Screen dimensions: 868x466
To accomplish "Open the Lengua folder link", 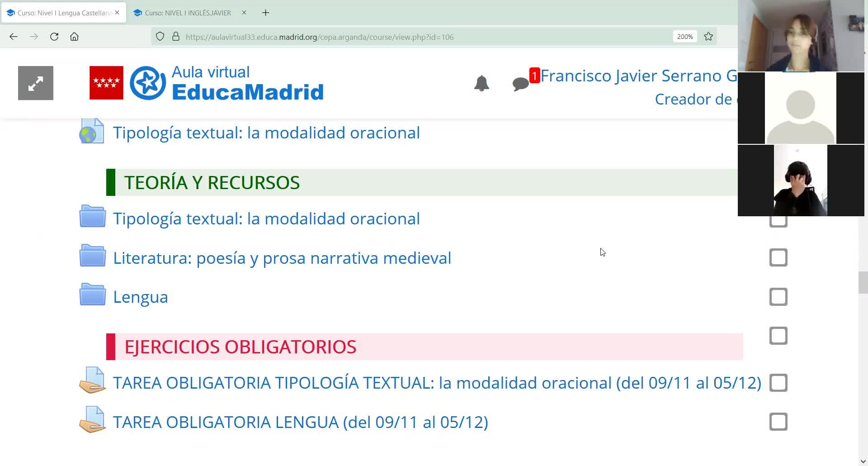I will [141, 297].
